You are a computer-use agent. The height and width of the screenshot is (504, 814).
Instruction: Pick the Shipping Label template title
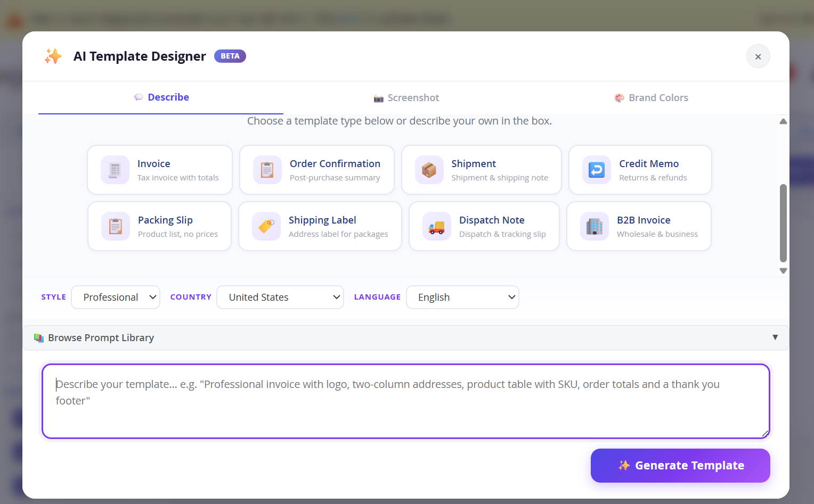pos(322,220)
